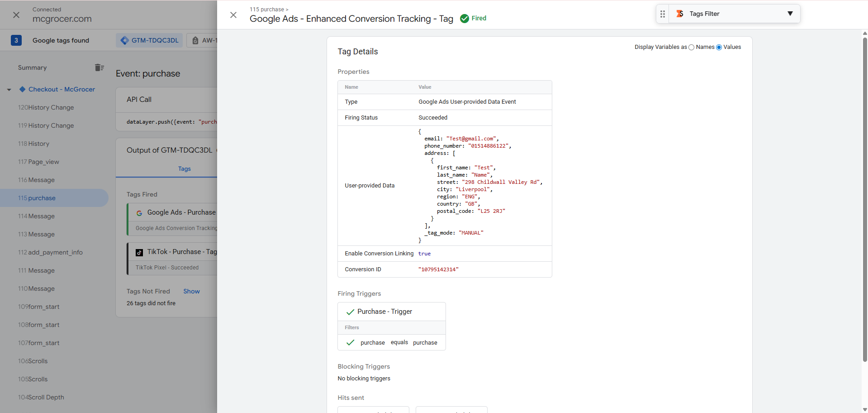Click the drag handle dots icon
Viewport: 868px width, 413px height.
pyautogui.click(x=663, y=14)
